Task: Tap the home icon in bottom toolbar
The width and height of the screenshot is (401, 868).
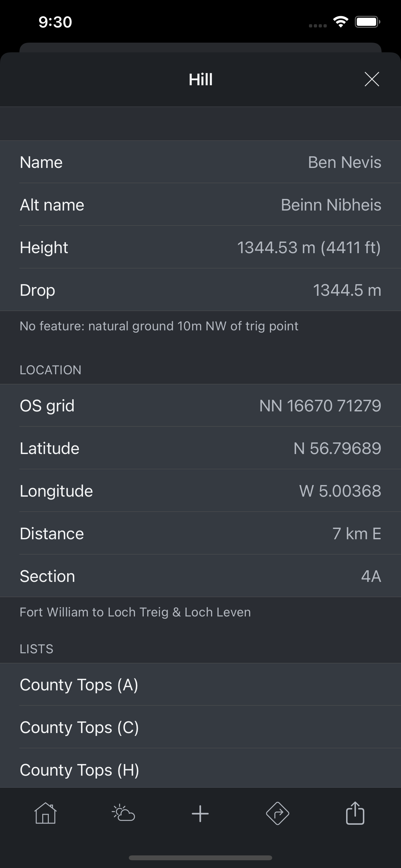Action: (x=46, y=813)
